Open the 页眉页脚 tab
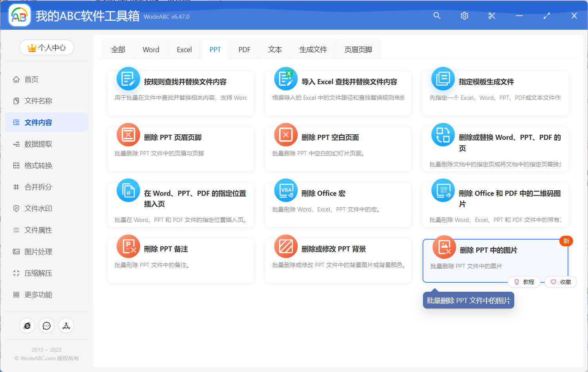The width and height of the screenshot is (588, 372). pyautogui.click(x=358, y=49)
